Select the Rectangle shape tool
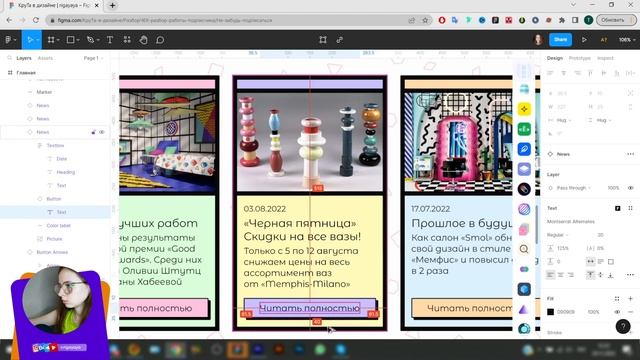Image resolution: width=640 pixels, height=360 pixels. 71,40
